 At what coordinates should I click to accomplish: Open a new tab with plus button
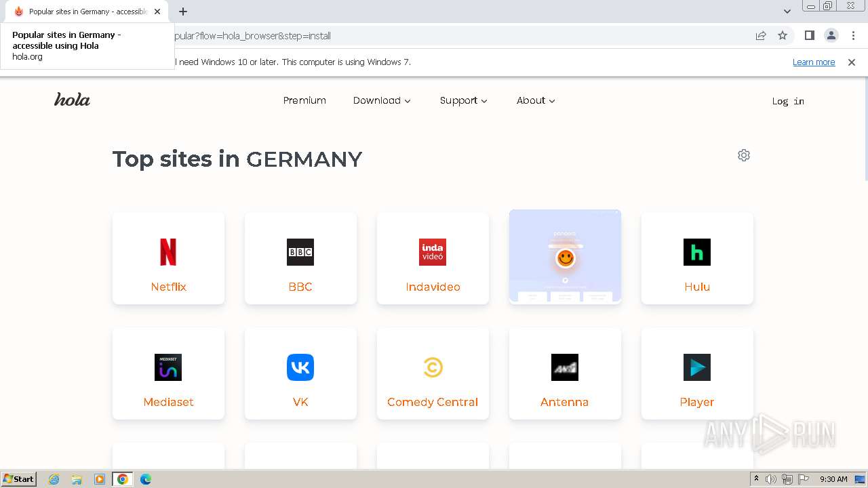pos(183,12)
